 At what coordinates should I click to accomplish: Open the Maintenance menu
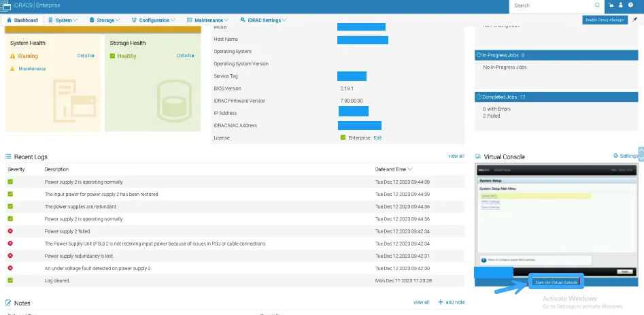point(208,20)
